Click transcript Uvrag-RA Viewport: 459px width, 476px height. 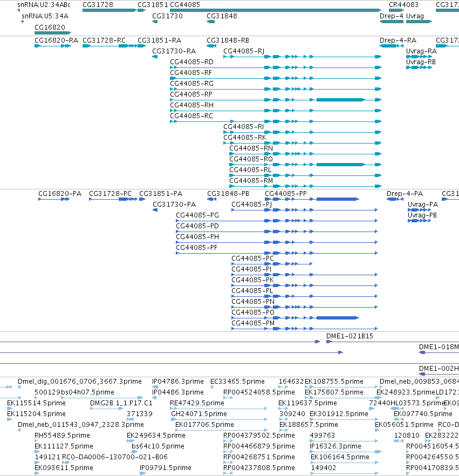[419, 57]
